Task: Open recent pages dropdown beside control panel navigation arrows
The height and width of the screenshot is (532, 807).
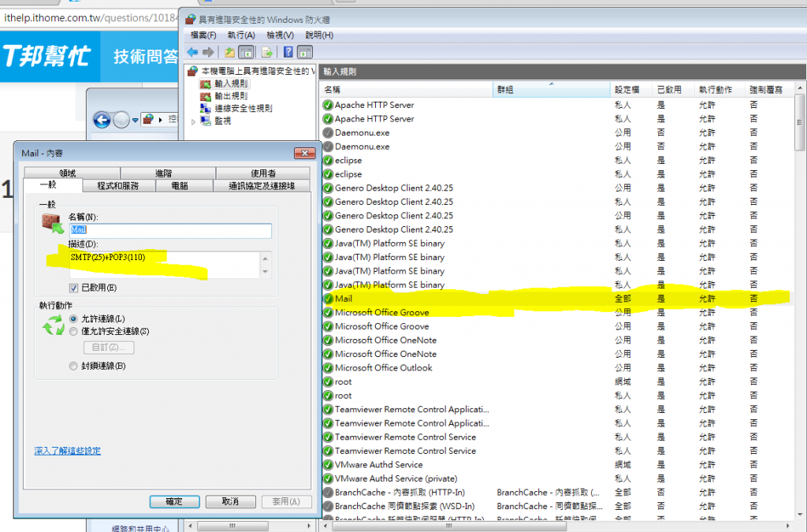Action: click(135, 121)
